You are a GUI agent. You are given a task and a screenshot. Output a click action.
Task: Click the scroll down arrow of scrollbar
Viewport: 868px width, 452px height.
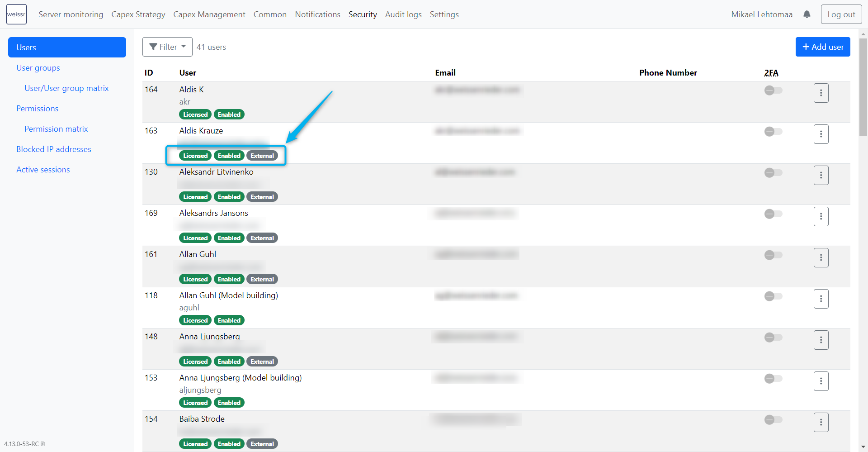863,447
